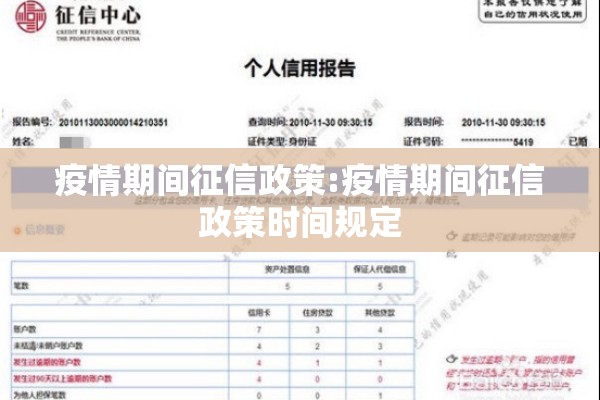Click the 报告时间 2010-11-30 09:30:15 value
Screen dimensions: 600x400
click(503, 122)
